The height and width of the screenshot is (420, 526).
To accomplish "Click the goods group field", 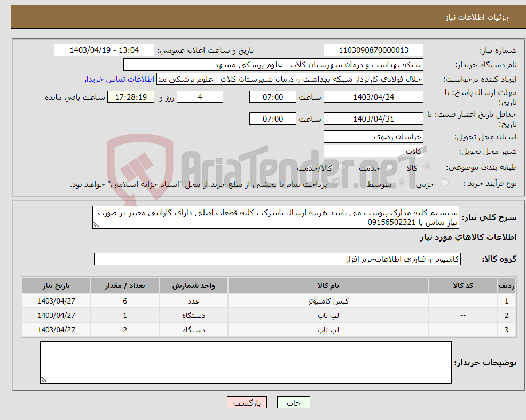I will 278,259.
